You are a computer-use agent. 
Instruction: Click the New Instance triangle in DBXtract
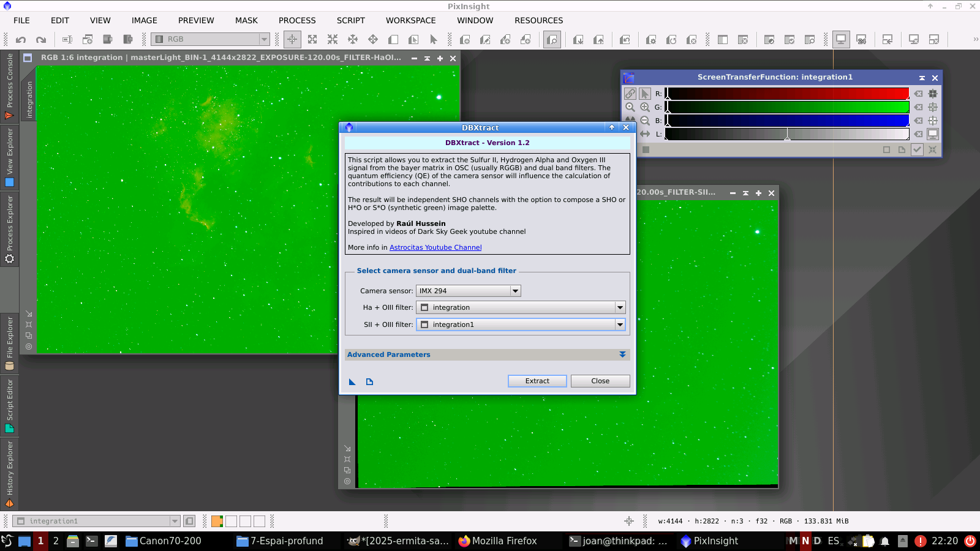(x=352, y=381)
